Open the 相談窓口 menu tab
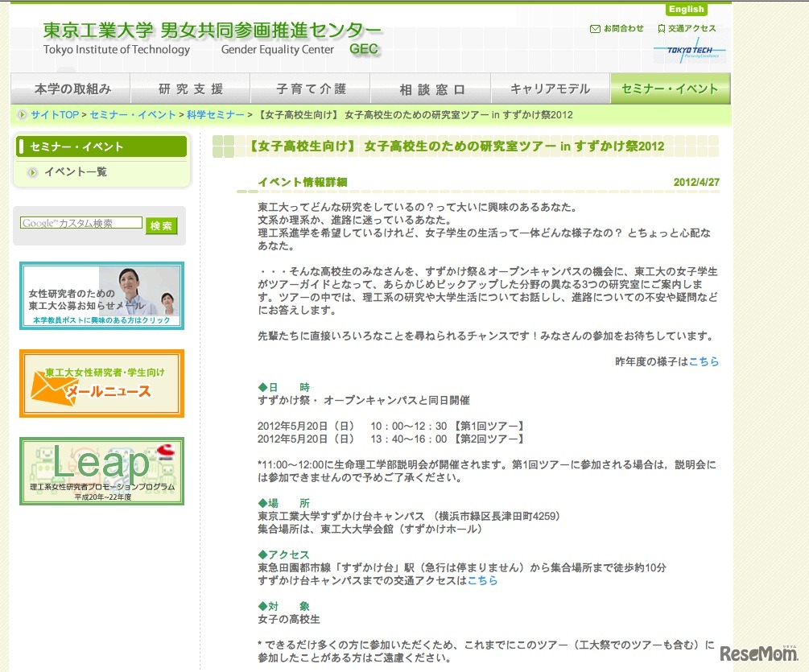The width and height of the screenshot is (809, 672). coord(431,89)
